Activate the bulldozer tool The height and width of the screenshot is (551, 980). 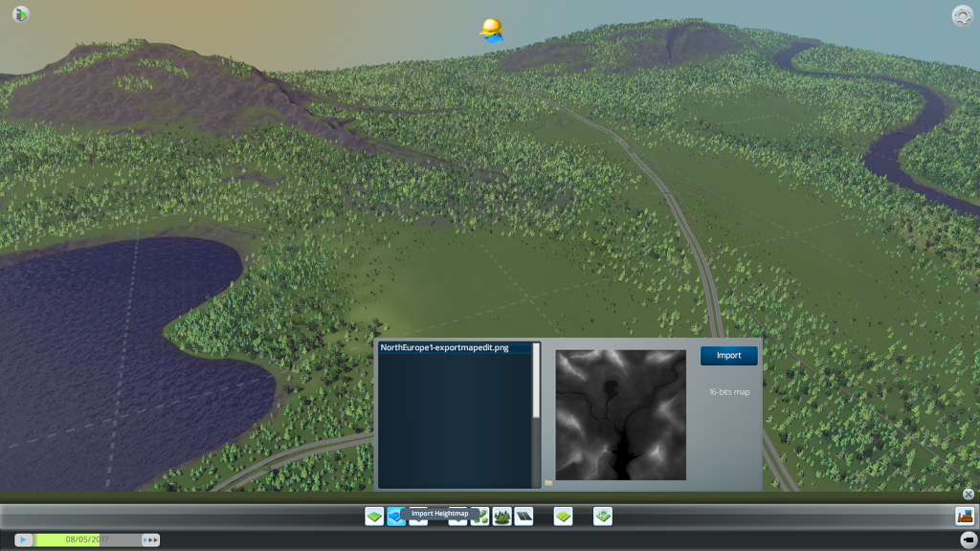coord(965,516)
